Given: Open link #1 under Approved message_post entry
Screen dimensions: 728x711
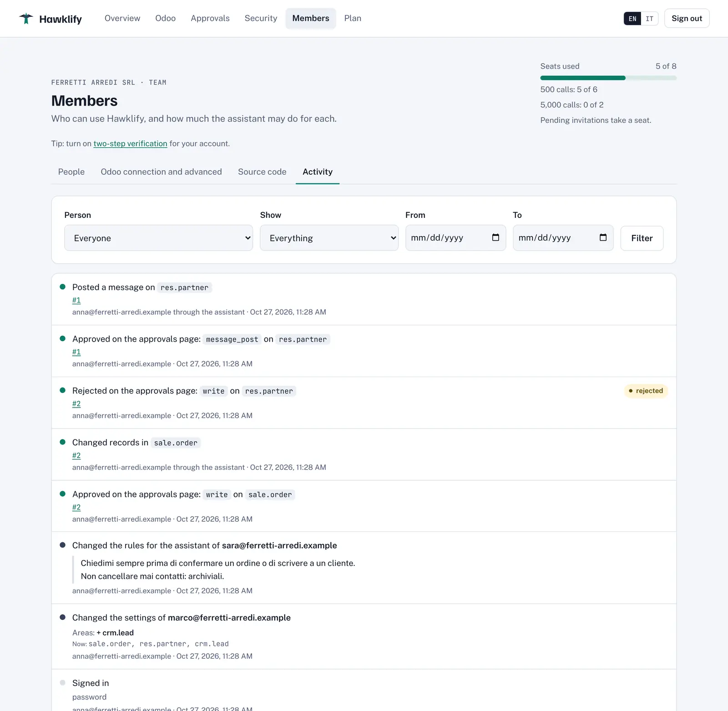Looking at the screenshot, I should pyautogui.click(x=76, y=352).
